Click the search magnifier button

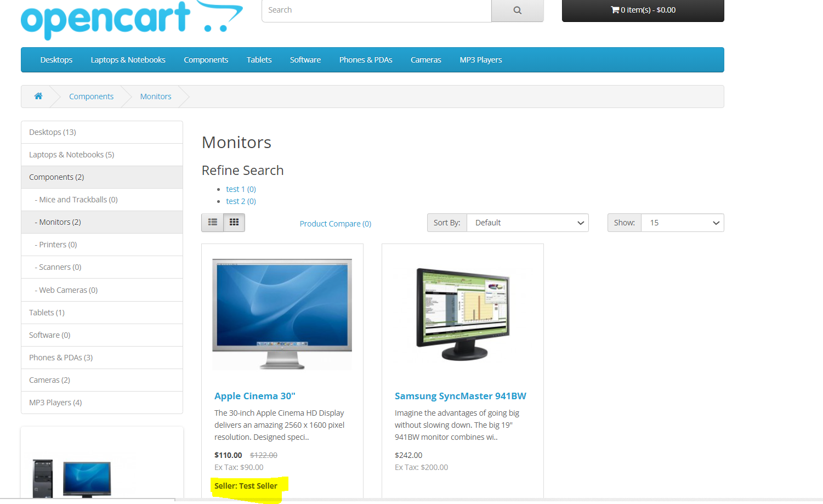click(517, 10)
